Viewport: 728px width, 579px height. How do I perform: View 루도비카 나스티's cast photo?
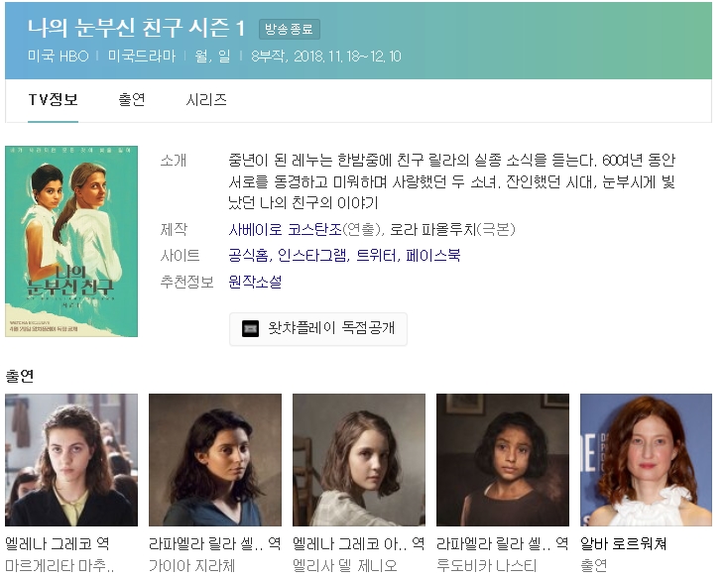pyautogui.click(x=502, y=460)
